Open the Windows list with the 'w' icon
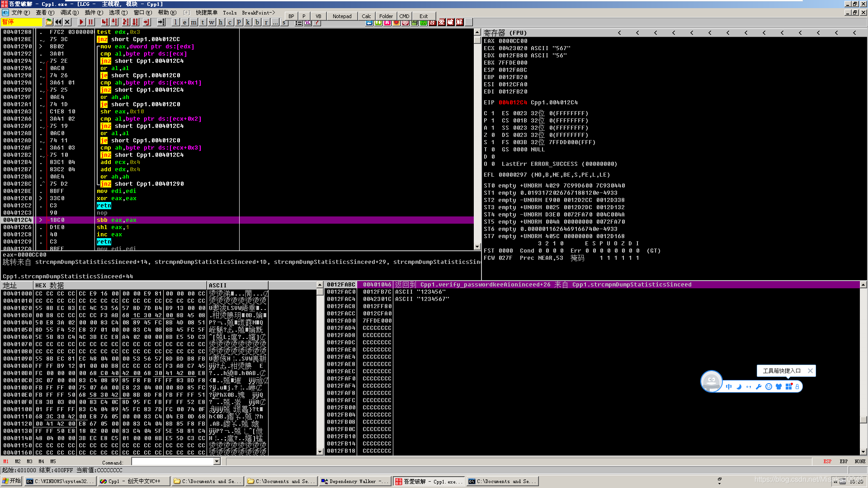 tap(212, 22)
